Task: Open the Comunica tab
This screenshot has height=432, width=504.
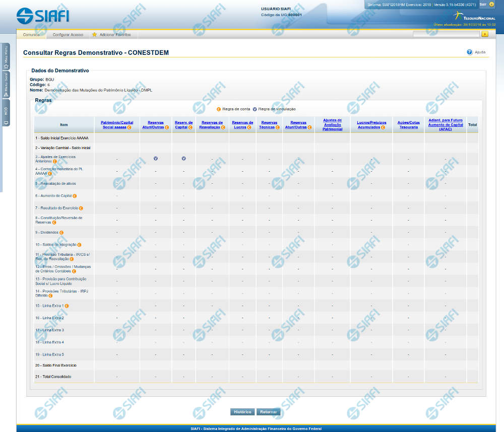Action: click(x=31, y=35)
